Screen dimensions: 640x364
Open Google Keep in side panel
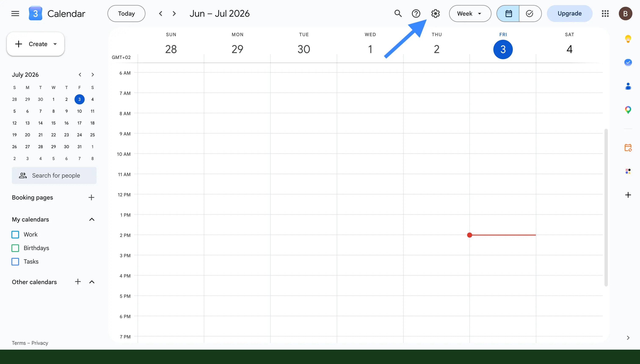point(628,39)
